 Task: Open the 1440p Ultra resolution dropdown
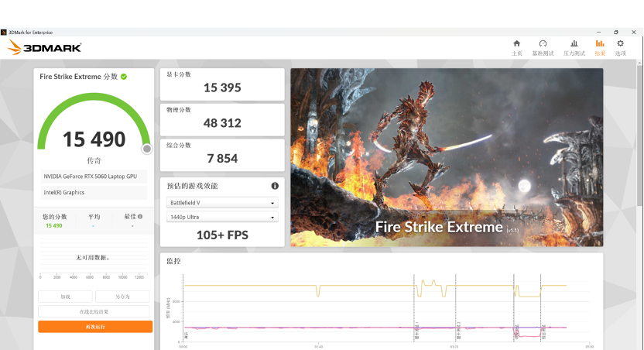[222, 217]
